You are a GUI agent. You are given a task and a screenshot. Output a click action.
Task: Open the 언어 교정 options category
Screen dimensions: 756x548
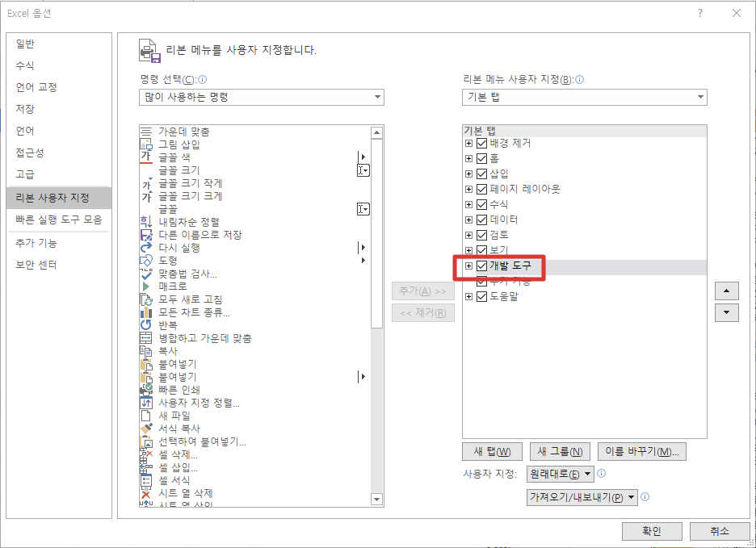(x=59, y=87)
